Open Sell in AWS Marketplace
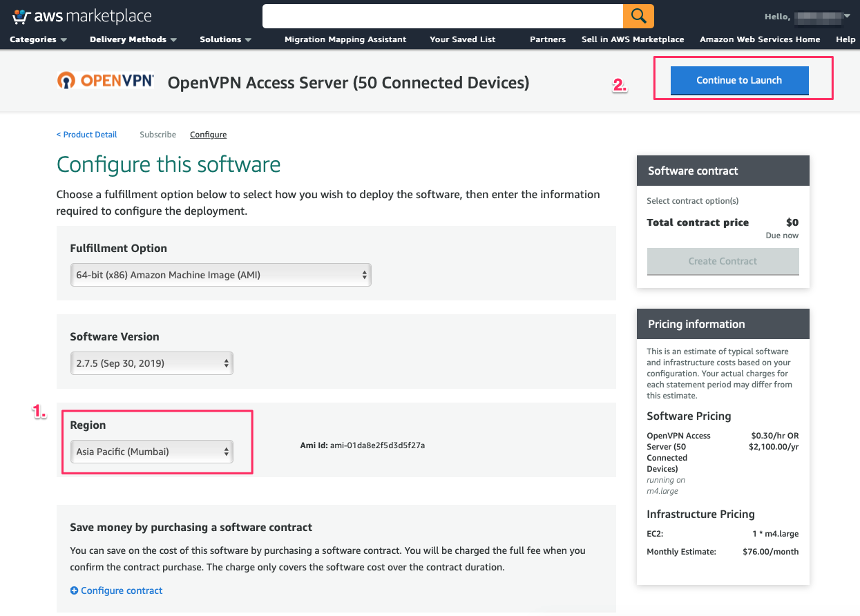Image resolution: width=860 pixels, height=616 pixels. 633,39
